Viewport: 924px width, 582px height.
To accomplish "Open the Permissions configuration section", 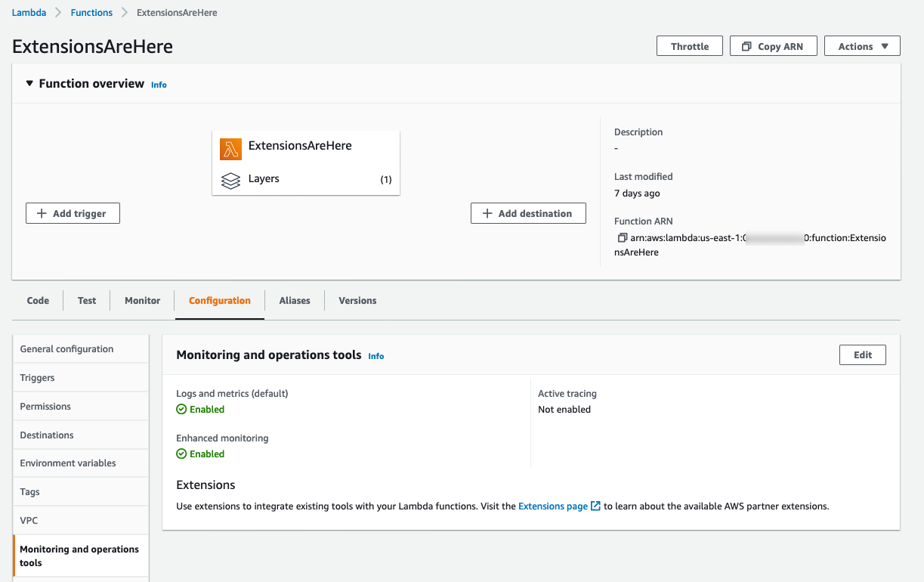I will (x=45, y=407).
